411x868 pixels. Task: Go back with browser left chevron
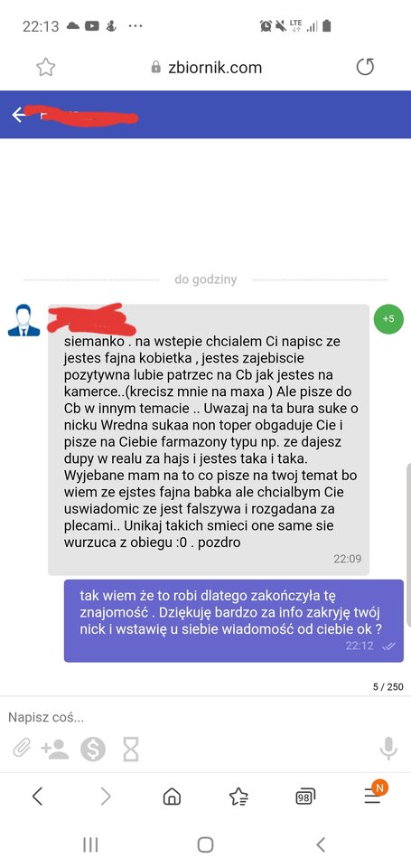coord(37,797)
